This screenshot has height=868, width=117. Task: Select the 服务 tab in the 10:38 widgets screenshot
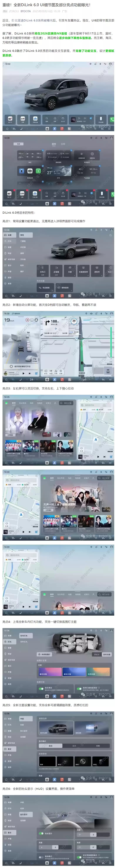point(54,144)
